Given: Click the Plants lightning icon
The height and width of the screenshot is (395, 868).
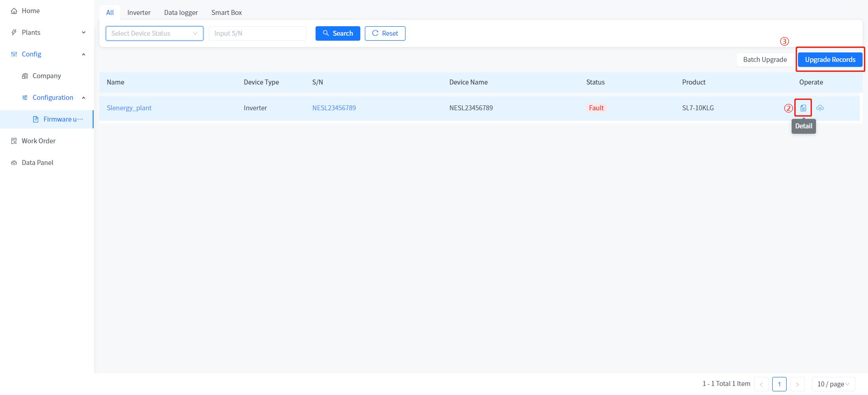Looking at the screenshot, I should click(x=14, y=33).
